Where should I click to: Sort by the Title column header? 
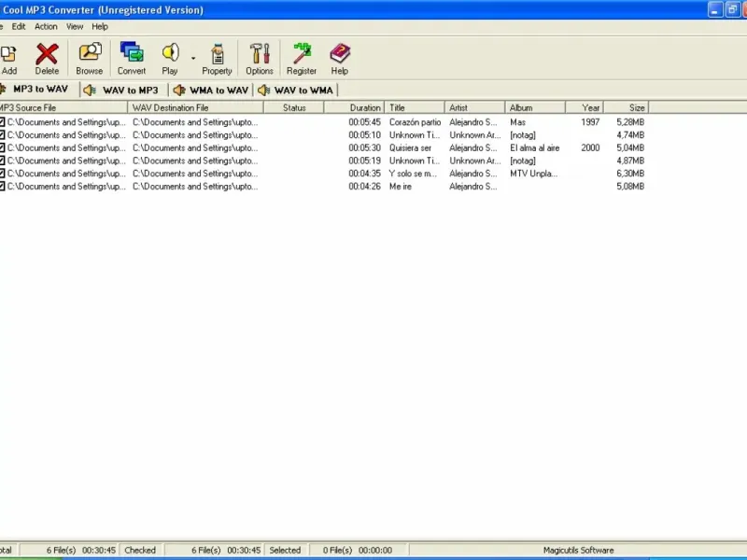415,107
